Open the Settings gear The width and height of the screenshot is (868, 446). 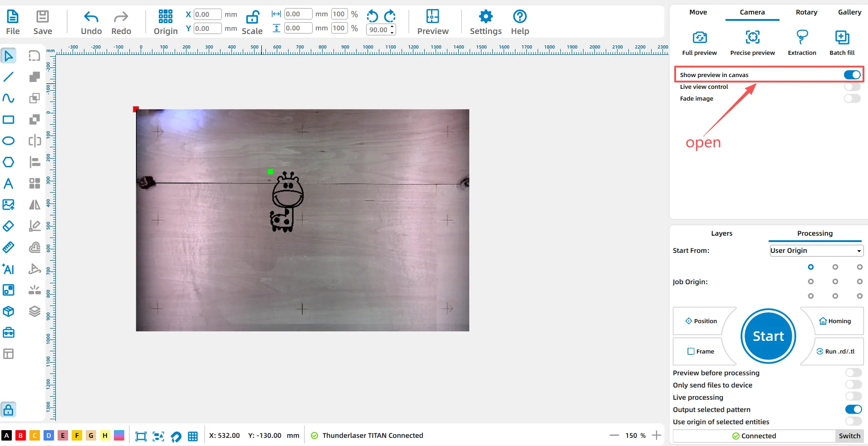(485, 17)
